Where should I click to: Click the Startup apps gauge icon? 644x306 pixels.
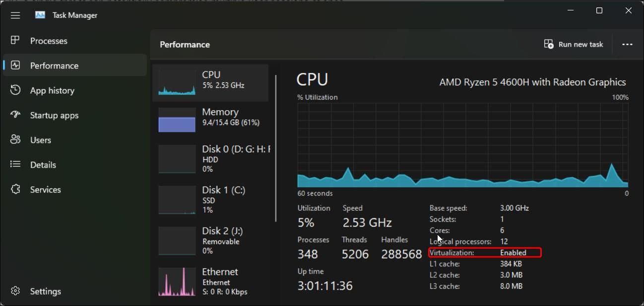pos(15,115)
